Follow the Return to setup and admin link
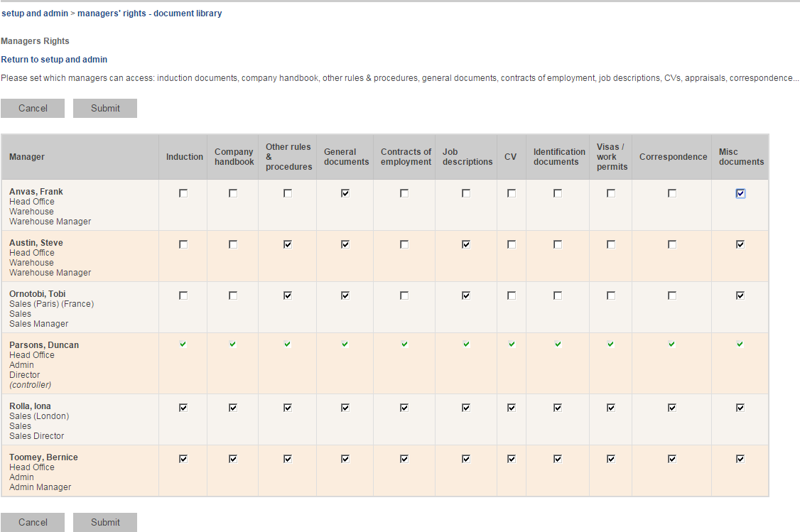Image resolution: width=800 pixels, height=532 pixels. (54, 60)
